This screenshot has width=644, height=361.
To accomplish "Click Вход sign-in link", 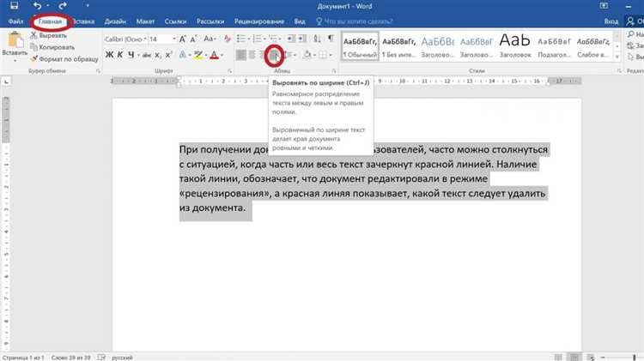I will pyautogui.click(x=611, y=21).
